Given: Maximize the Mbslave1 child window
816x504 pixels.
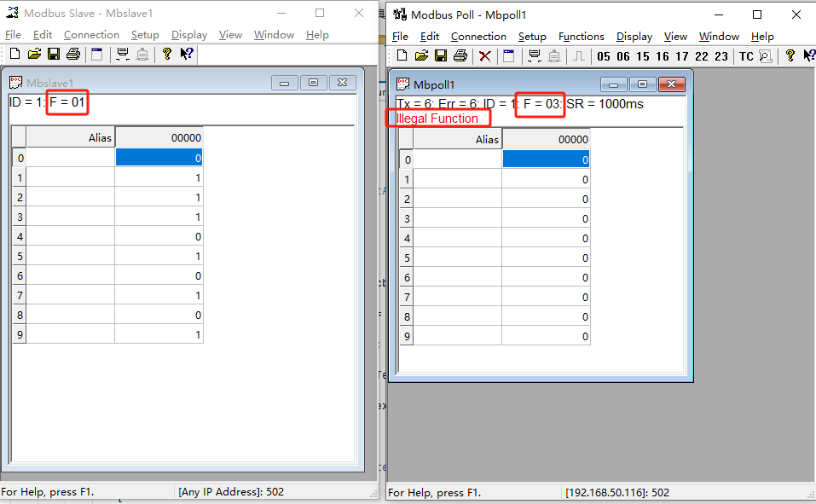Looking at the screenshot, I should (x=313, y=83).
